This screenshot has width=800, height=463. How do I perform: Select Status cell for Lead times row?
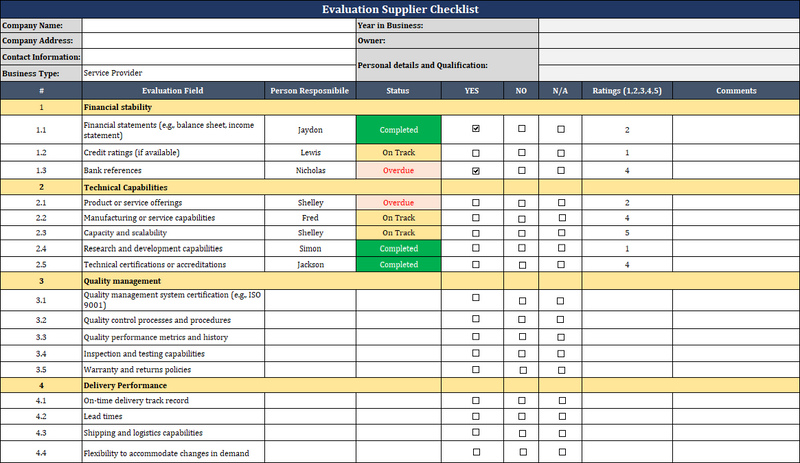tap(398, 417)
